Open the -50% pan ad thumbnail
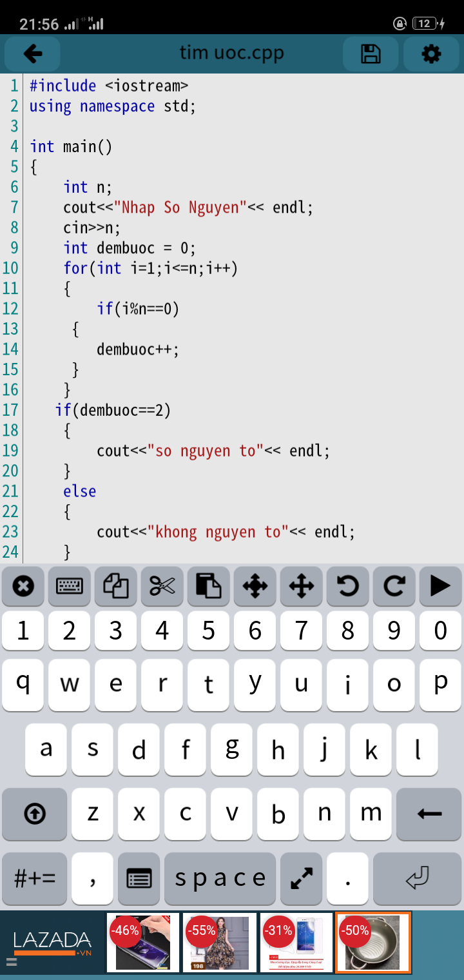Viewport: 464px width, 980px height. pyautogui.click(x=373, y=942)
